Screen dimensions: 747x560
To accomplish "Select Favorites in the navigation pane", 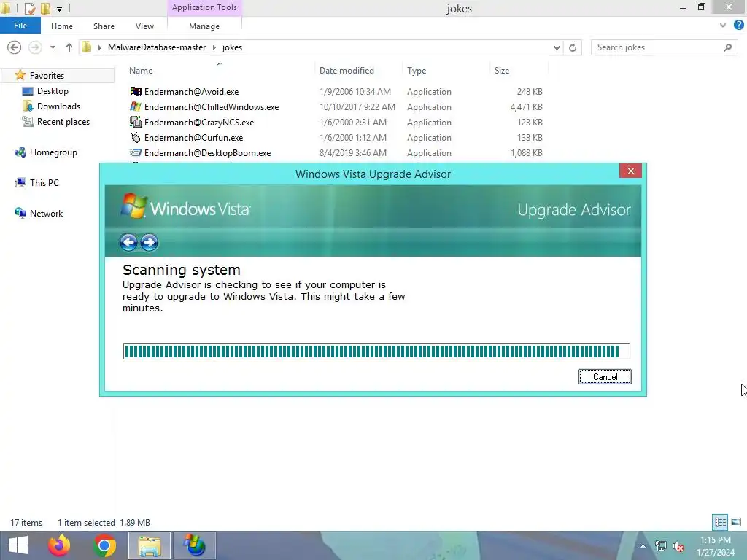I will pyautogui.click(x=47, y=75).
